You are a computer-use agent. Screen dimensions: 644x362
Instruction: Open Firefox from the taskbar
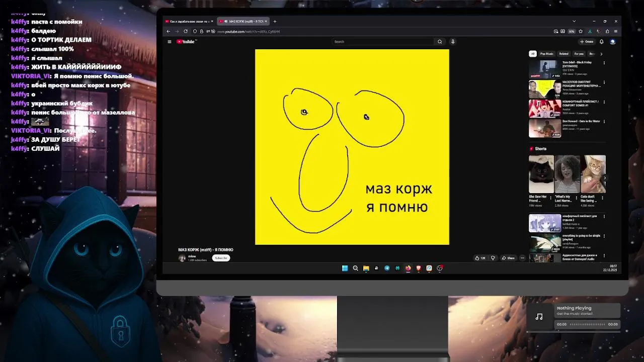pyautogui.click(x=408, y=268)
